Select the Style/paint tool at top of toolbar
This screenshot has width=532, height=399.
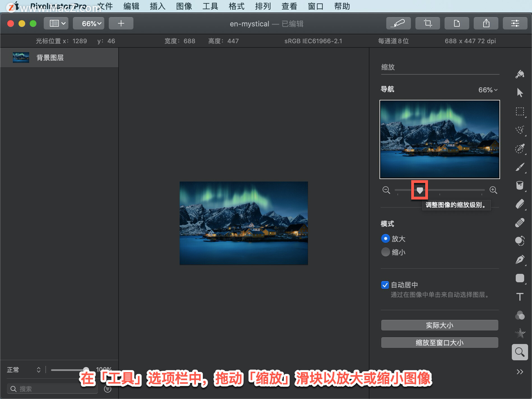[520, 74]
